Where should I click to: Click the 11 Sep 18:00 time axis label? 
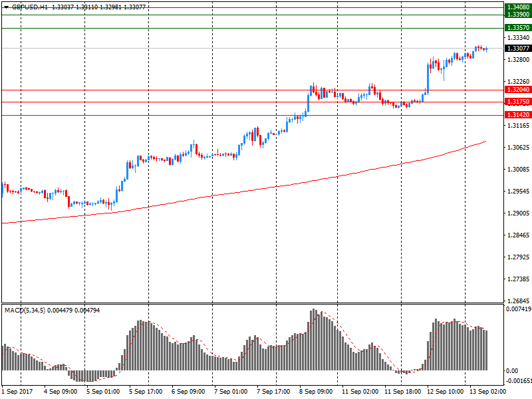click(x=403, y=392)
